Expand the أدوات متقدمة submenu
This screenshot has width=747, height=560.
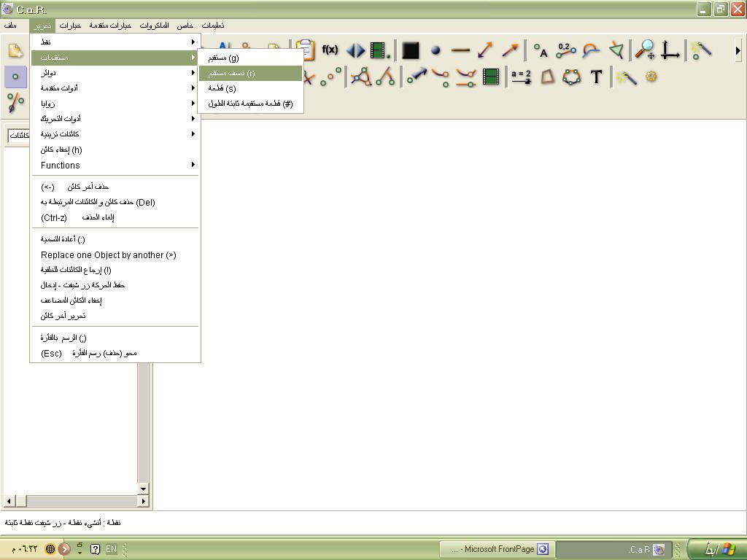coord(115,87)
